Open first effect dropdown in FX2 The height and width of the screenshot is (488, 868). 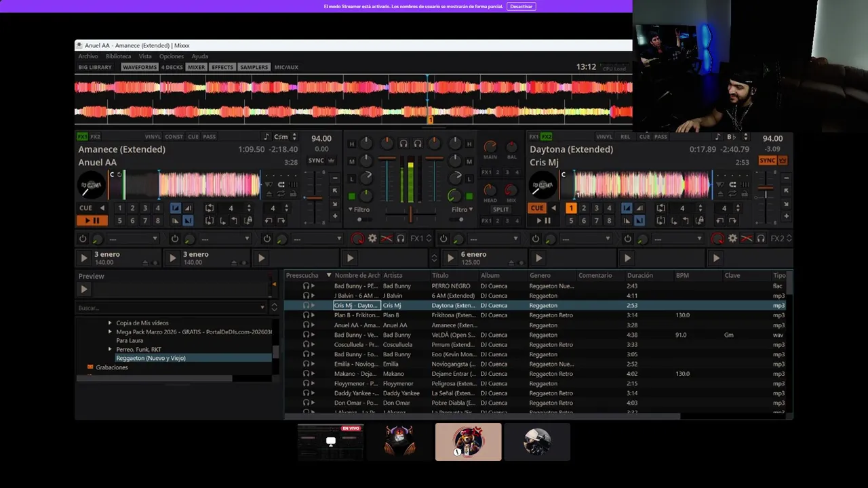coord(494,239)
